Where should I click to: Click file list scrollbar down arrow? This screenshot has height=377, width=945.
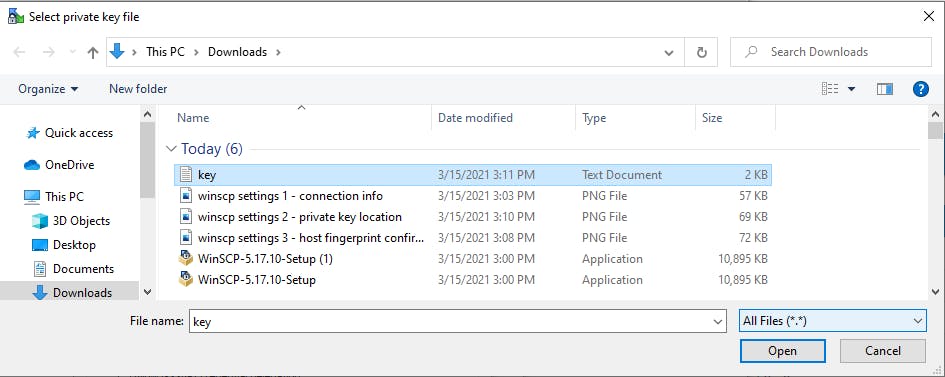tap(935, 291)
